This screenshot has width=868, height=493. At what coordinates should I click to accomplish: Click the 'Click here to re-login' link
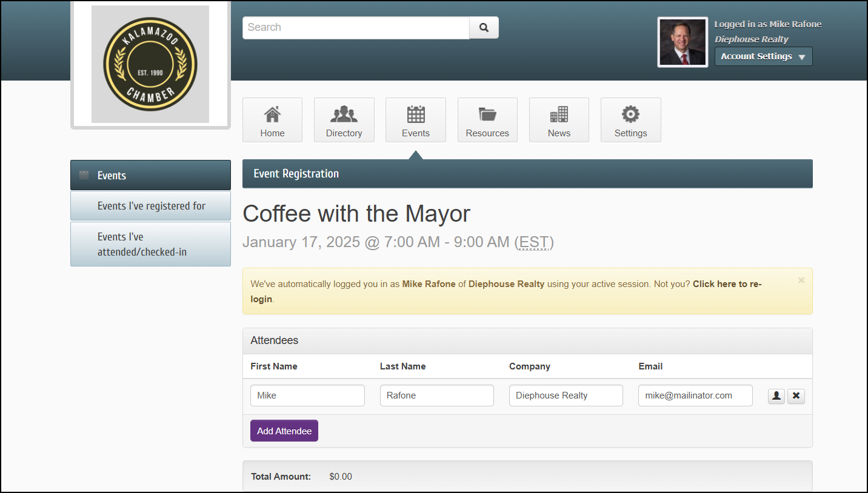click(727, 284)
